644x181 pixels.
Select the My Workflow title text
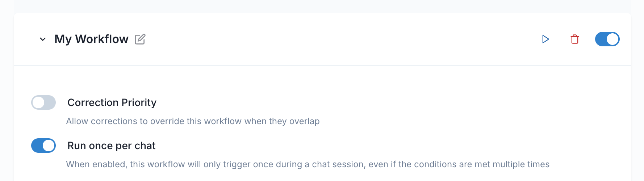91,39
